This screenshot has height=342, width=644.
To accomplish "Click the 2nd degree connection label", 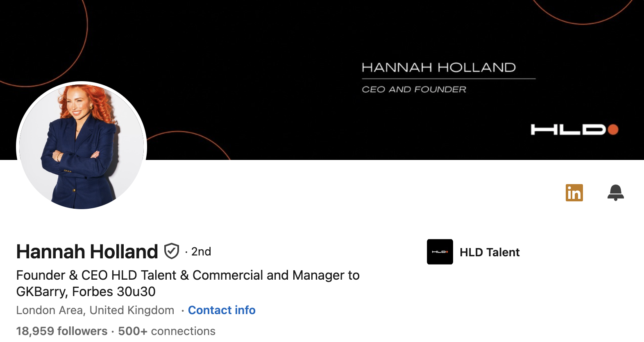I will (201, 251).
